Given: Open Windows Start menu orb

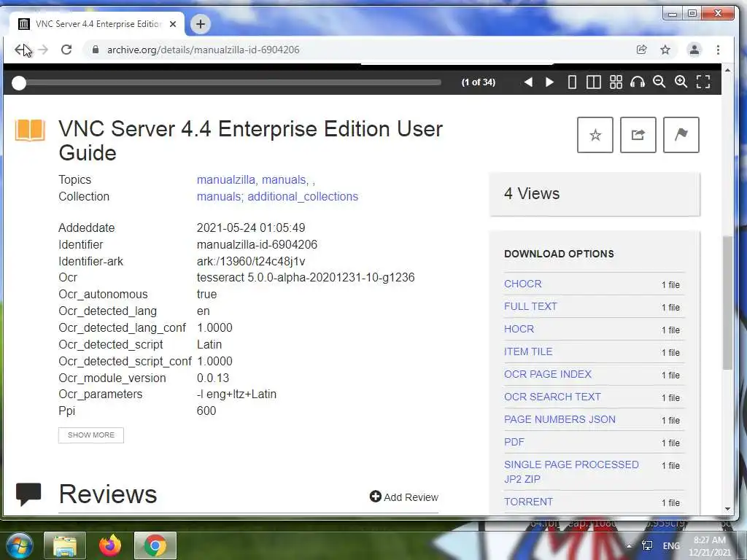Looking at the screenshot, I should click(x=19, y=545).
